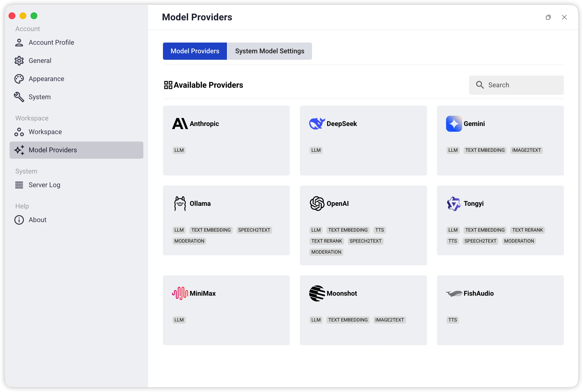Click the Available Providers grid icon
The image size is (583, 392).
point(168,85)
